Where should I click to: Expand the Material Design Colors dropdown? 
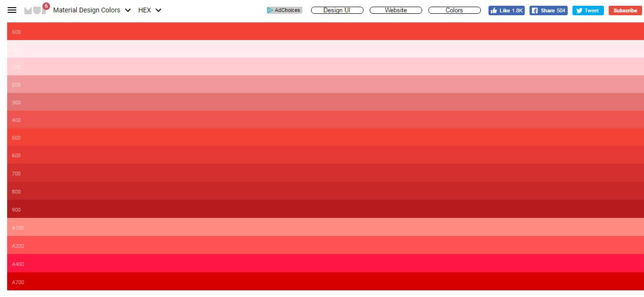point(92,10)
